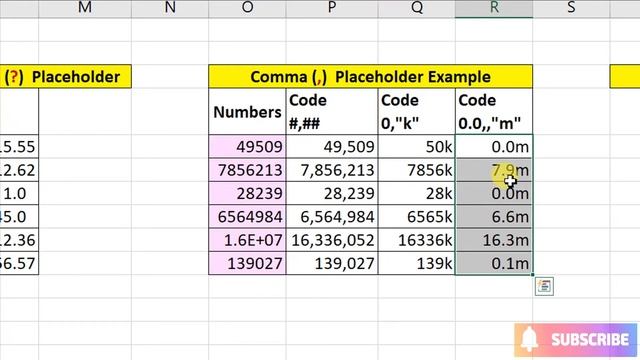Viewport: 640px width, 360px height.
Task: Select cell showing 6,564,984
Action: (x=332, y=217)
